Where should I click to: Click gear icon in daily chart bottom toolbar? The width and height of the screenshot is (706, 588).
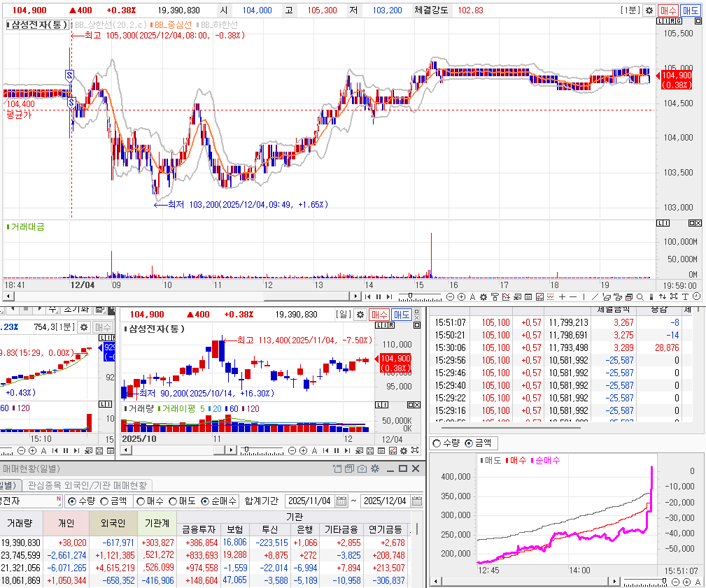click(x=404, y=450)
